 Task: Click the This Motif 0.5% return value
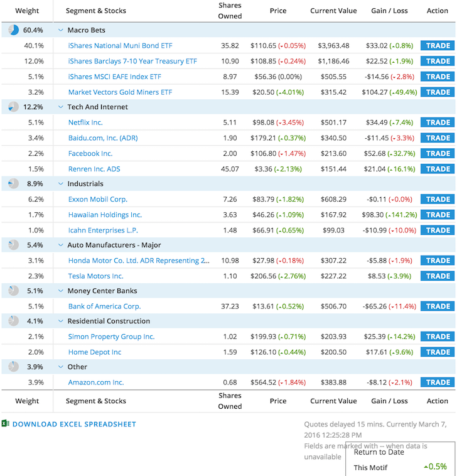(435, 467)
